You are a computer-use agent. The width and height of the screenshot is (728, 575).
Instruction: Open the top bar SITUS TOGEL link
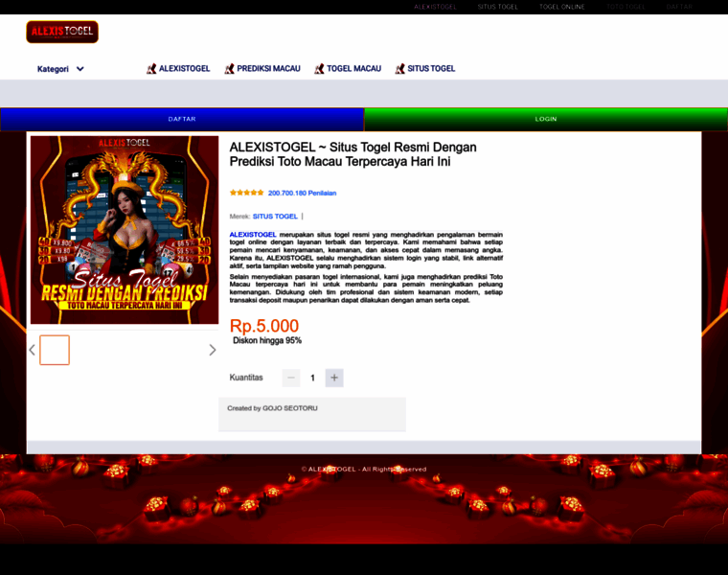[x=497, y=7]
